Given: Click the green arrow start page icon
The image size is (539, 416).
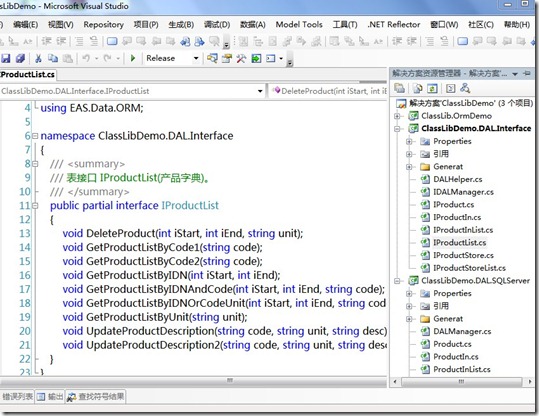Looking at the screenshot, I should click(x=256, y=58).
